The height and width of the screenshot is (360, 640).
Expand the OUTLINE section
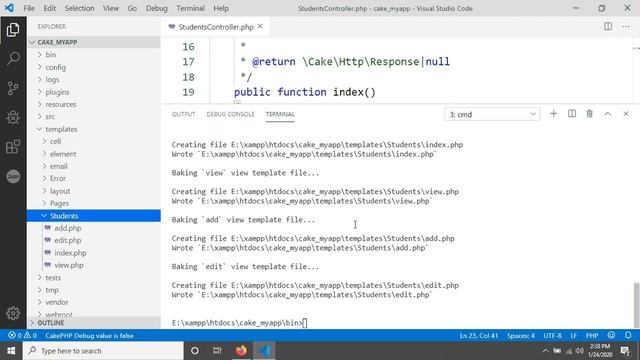pyautogui.click(x=93, y=322)
